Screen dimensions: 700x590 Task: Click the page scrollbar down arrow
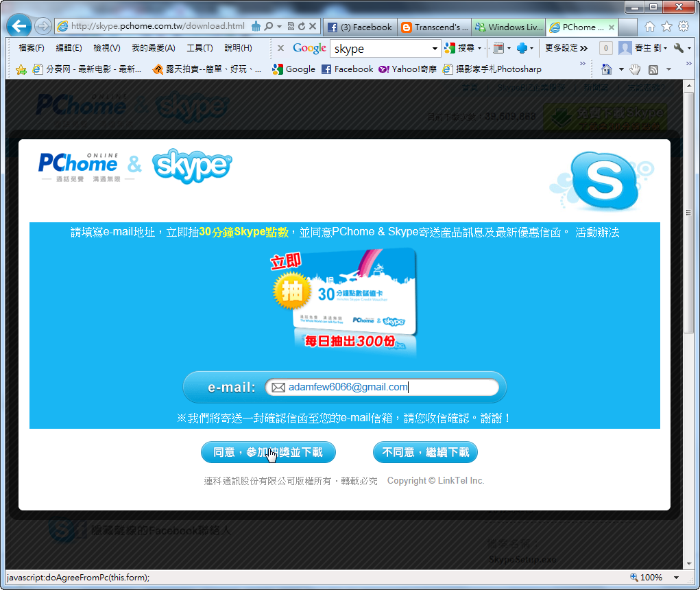point(689,564)
